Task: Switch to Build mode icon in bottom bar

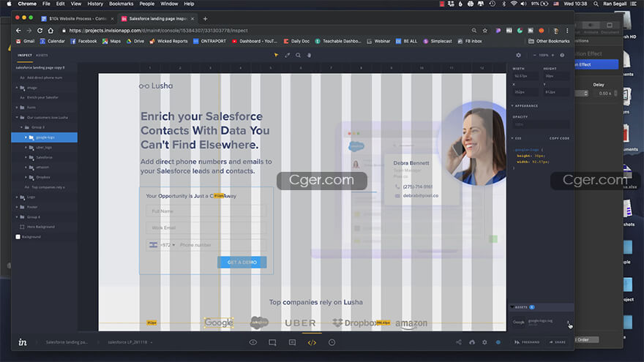Action: (272, 342)
